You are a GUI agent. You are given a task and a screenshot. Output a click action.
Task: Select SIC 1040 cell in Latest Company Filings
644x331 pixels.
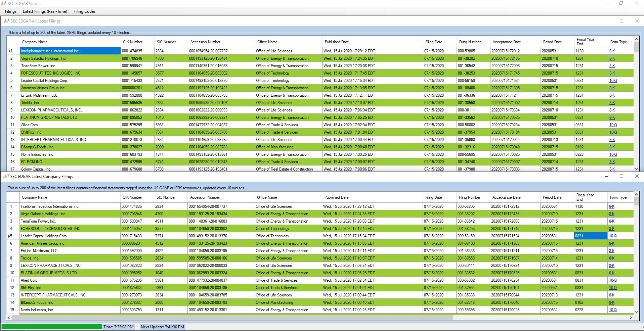click(171, 273)
